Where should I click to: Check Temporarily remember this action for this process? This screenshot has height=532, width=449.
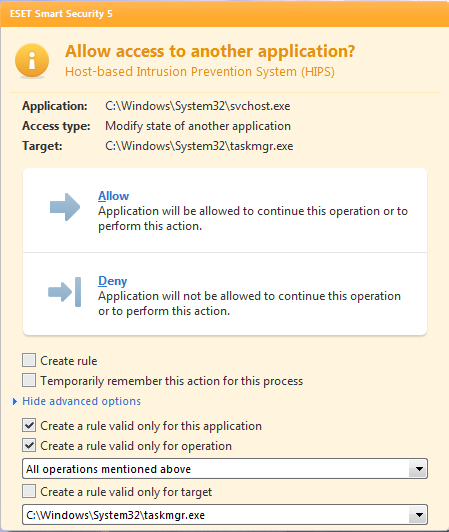tap(29, 380)
